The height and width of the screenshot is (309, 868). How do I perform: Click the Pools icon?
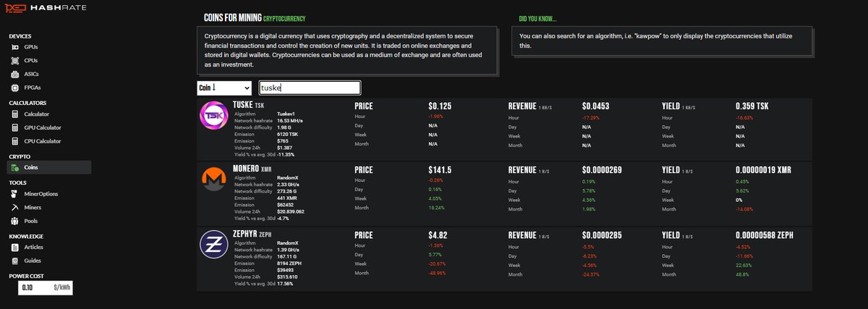click(15, 221)
